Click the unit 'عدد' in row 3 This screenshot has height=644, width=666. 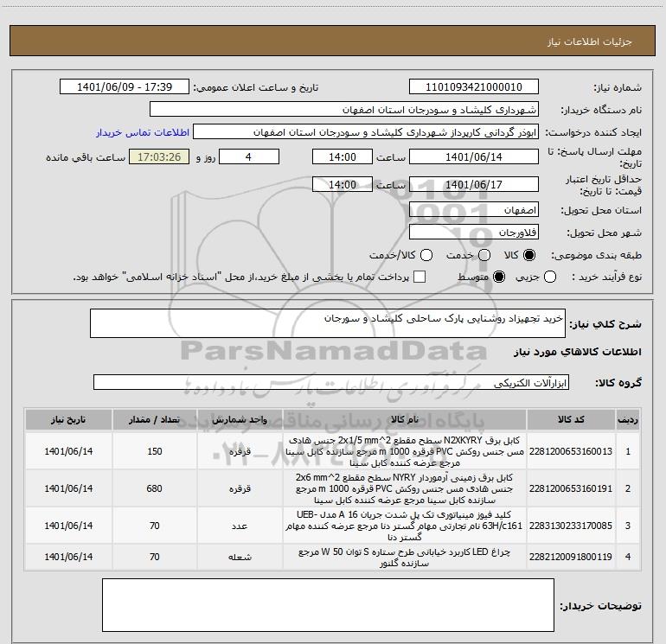pos(240,526)
